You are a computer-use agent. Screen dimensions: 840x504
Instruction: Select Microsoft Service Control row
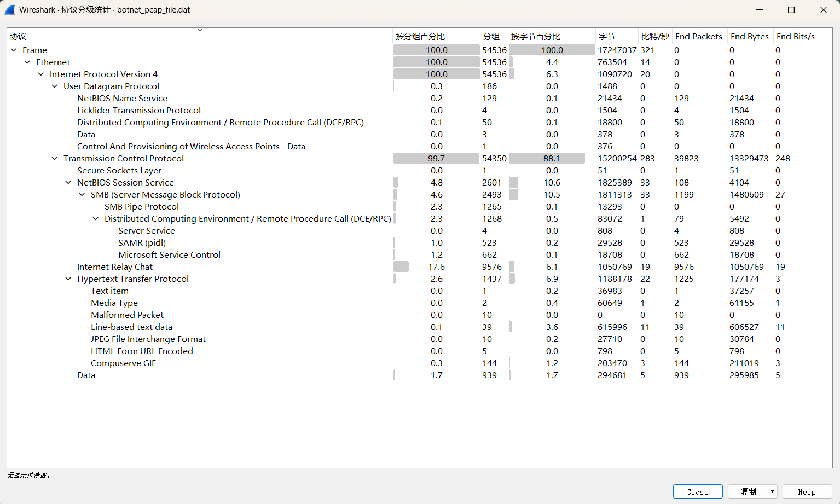[420, 255]
